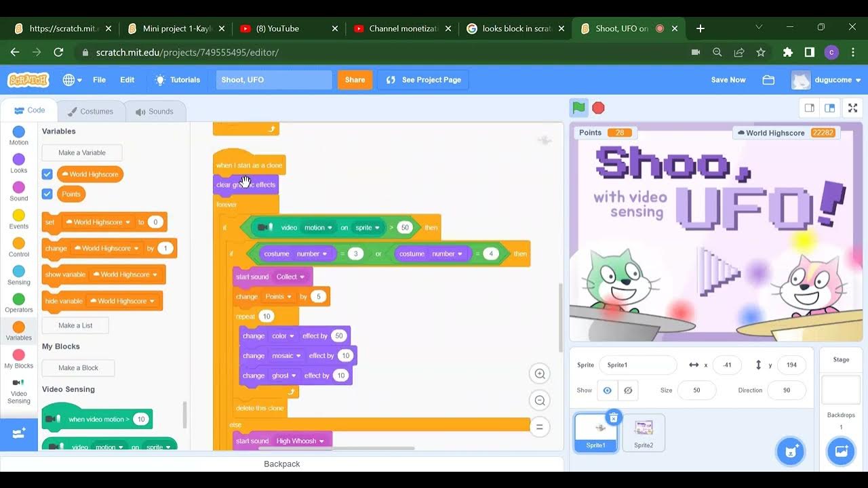Switch to the YouTube browser tab
Screen dimensions: 868x488
(x=289, y=28)
